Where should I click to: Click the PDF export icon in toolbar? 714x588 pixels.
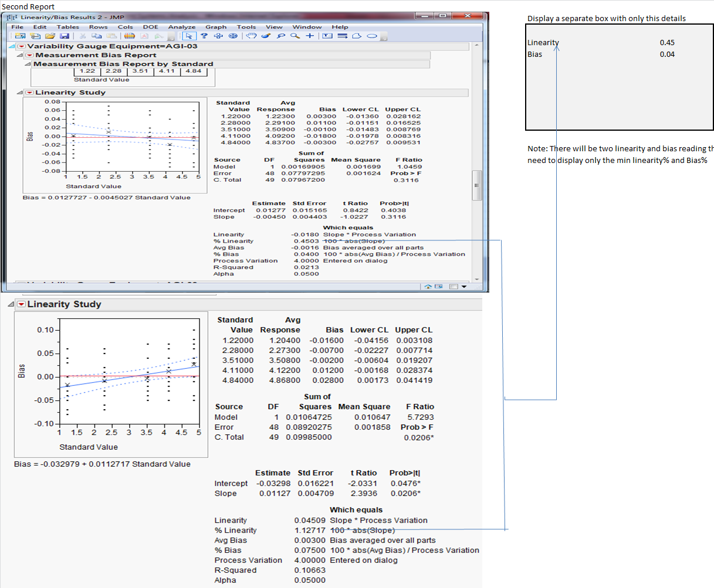pos(144,36)
